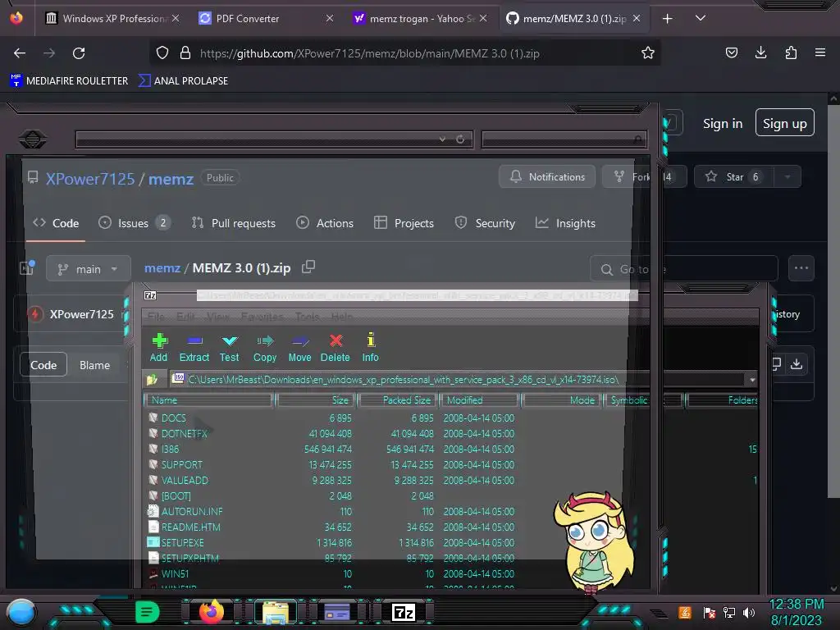Open a new browser tab
The image size is (840, 630).
pyautogui.click(x=667, y=19)
